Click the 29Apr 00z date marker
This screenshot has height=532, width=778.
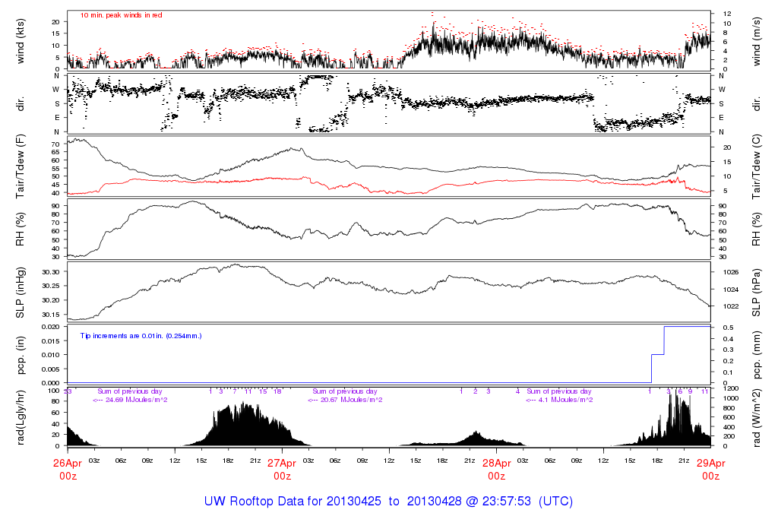tap(710, 470)
